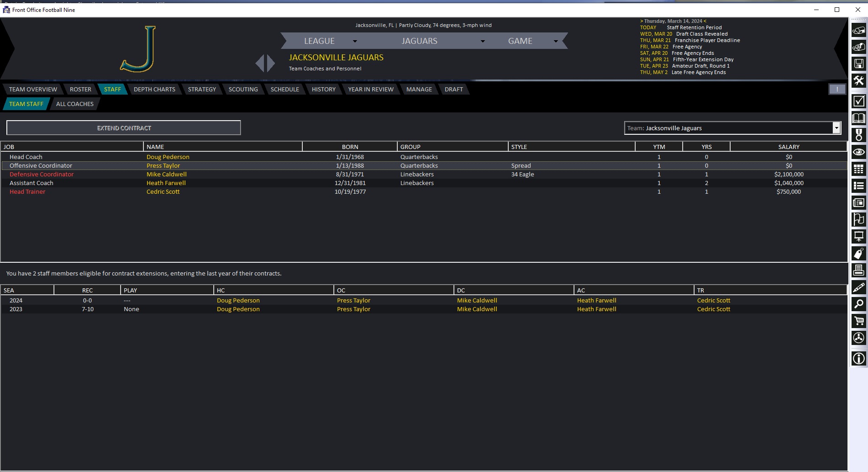
Task: Sort staff table by NAME column header
Action: click(223, 147)
